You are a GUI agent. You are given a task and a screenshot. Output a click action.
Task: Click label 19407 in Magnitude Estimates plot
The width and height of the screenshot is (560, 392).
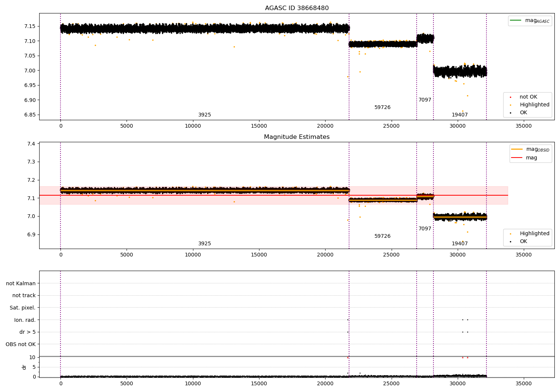[x=460, y=244]
